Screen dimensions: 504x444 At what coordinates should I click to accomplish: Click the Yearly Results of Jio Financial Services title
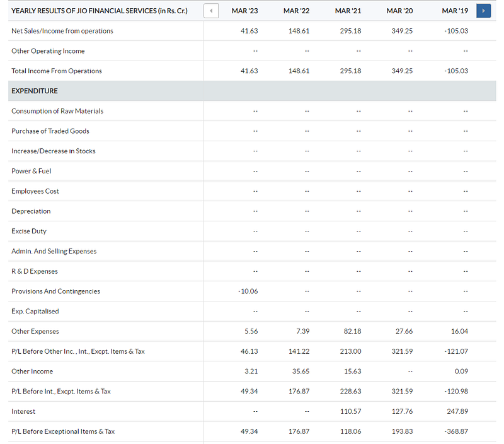coord(100,11)
